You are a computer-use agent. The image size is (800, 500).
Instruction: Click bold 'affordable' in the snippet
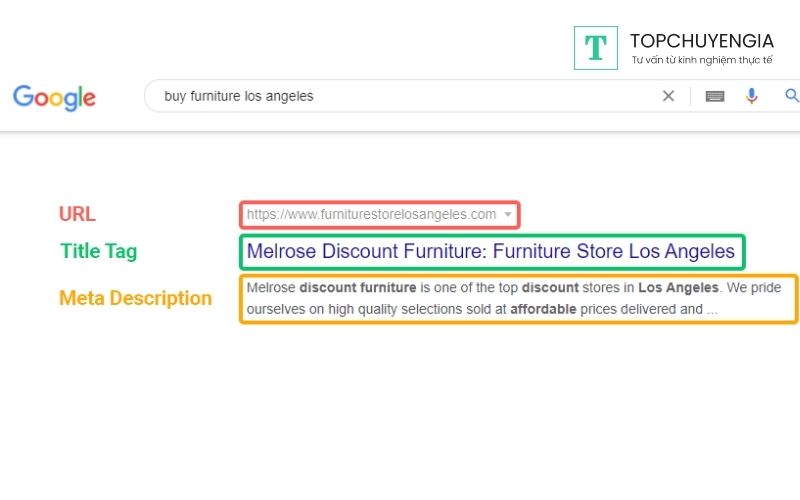coord(543,309)
